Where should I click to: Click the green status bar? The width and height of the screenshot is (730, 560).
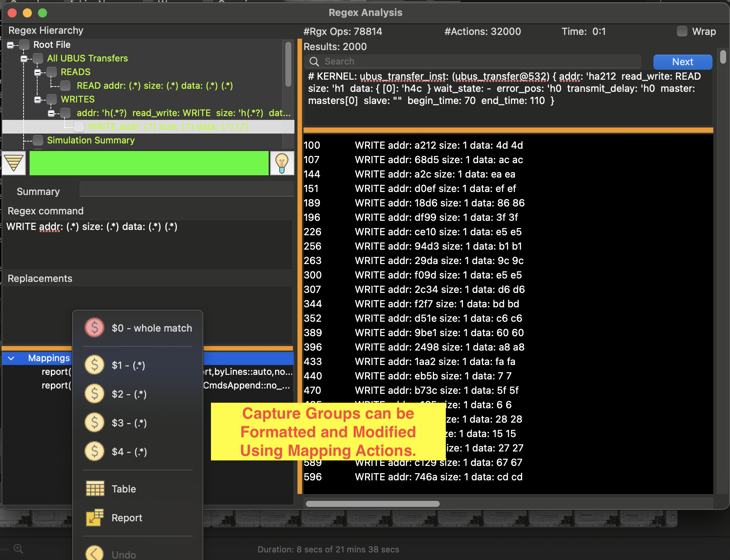point(149,163)
